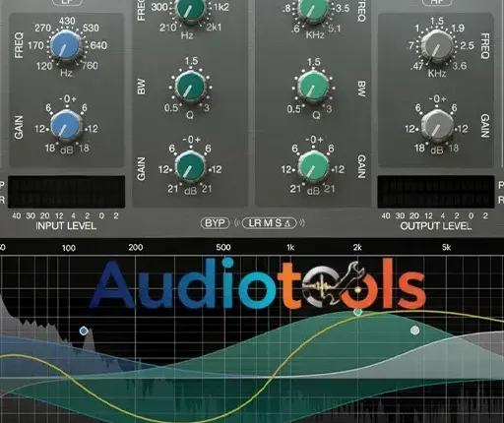The width and height of the screenshot is (504, 423).
Task: Click the 1k frequency axis label
Action: click(290, 247)
